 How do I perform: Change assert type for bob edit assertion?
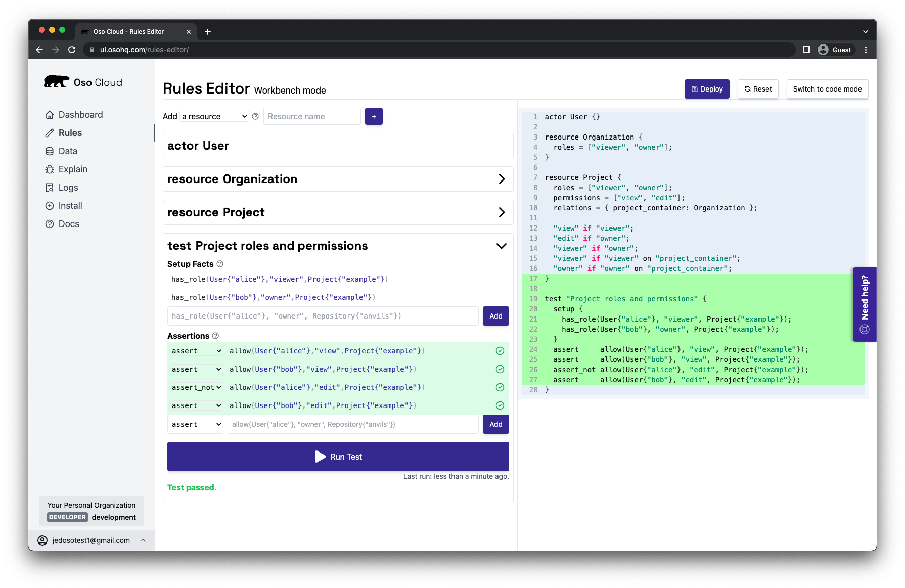point(197,405)
